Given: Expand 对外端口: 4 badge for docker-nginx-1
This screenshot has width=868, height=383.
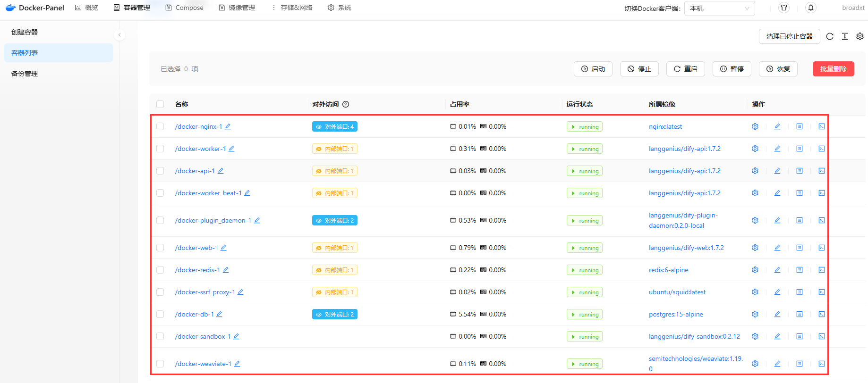Looking at the screenshot, I should click(x=335, y=126).
